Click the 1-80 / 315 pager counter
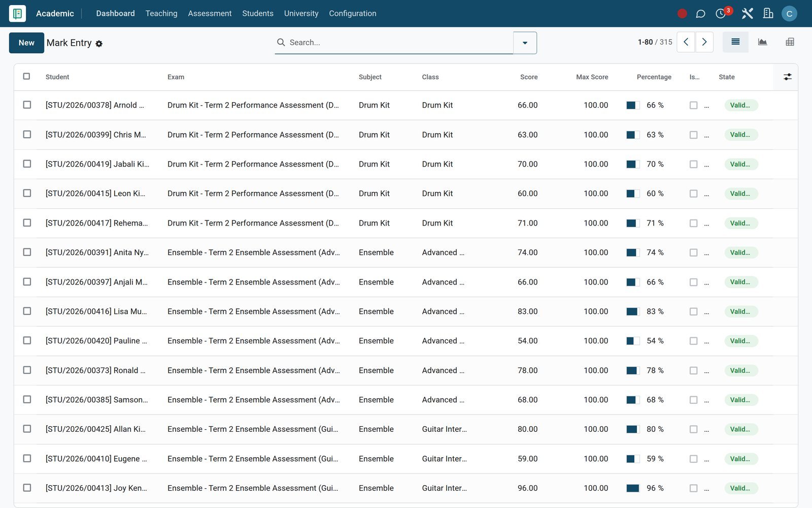 click(x=655, y=42)
